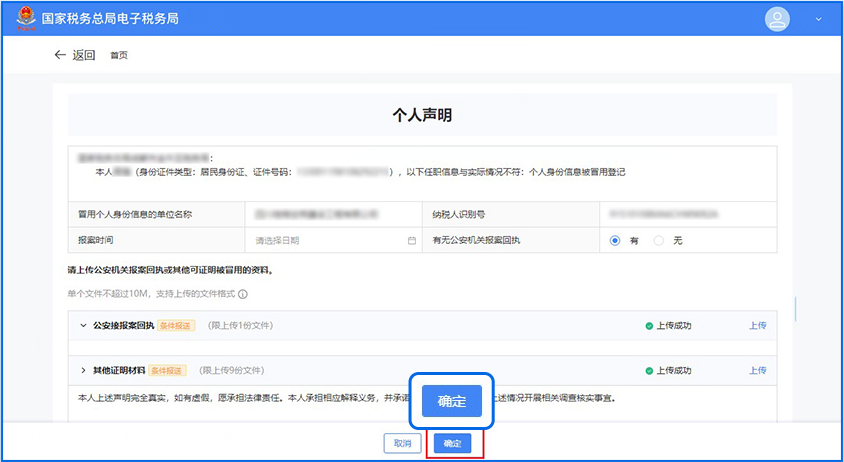Select 无 for 公安机关报案回执
This screenshot has height=462, width=844.
[x=658, y=241]
